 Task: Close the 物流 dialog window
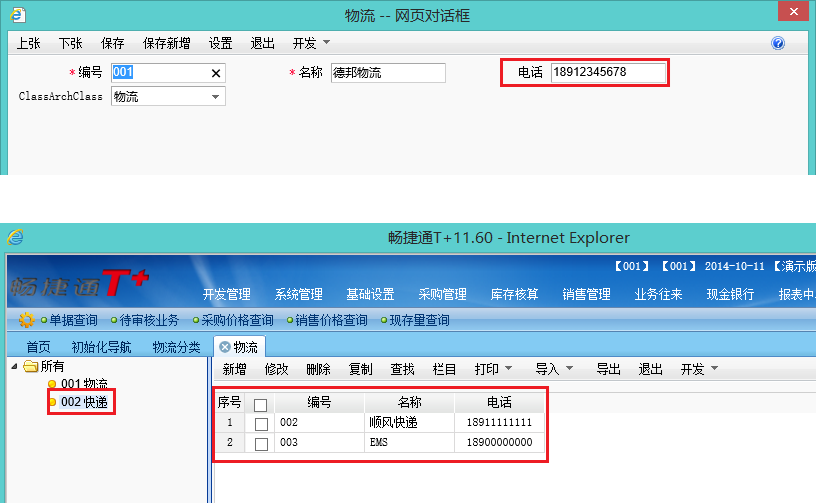point(793,11)
